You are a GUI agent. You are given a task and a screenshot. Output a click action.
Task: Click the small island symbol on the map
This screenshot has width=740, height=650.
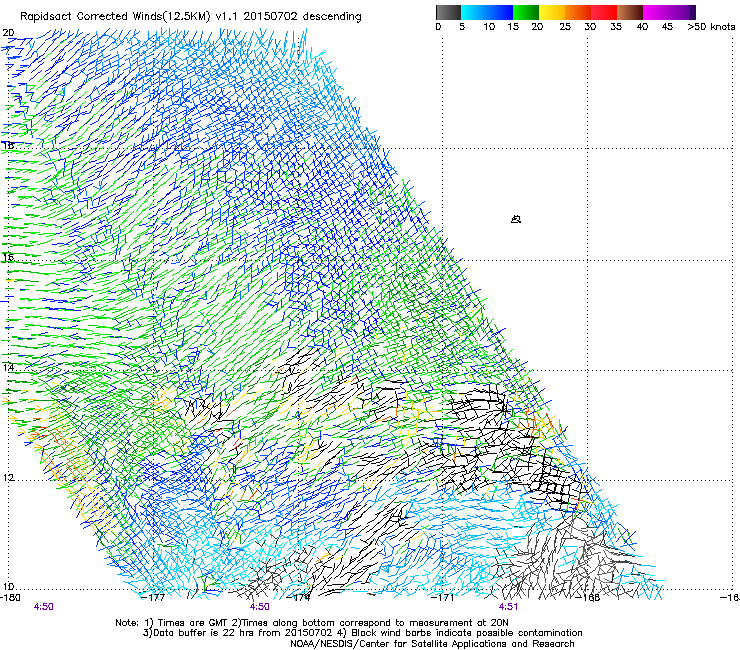(x=516, y=219)
